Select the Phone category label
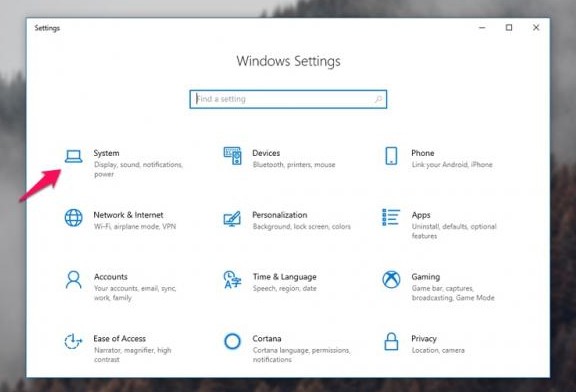This screenshot has width=576, height=392. pyautogui.click(x=422, y=153)
